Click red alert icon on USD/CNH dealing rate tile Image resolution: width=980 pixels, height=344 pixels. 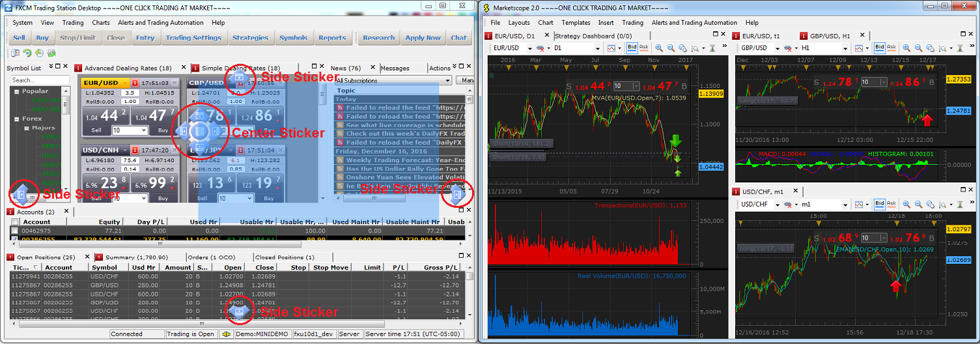click(134, 150)
